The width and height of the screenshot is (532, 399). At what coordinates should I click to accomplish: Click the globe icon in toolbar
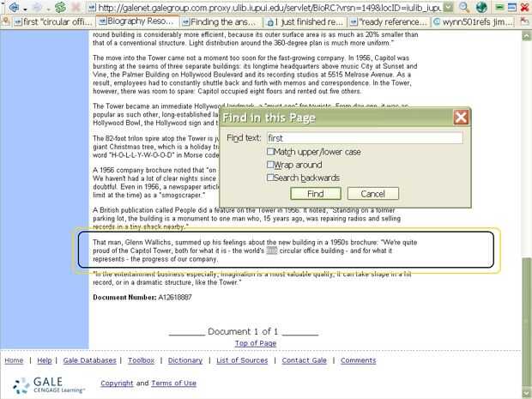pyautogui.click(x=481, y=7)
